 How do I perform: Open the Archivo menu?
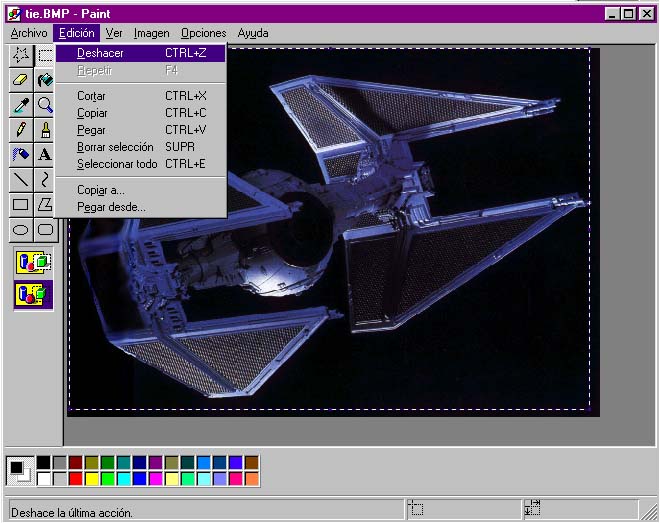[x=29, y=33]
